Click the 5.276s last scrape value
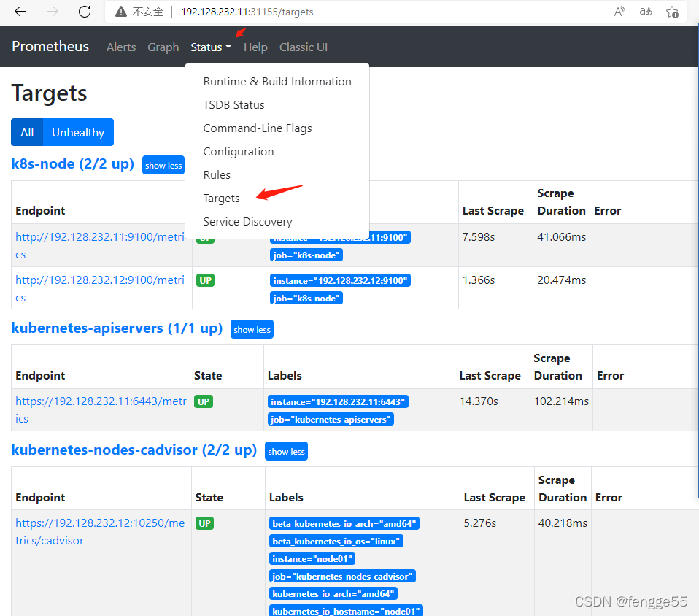Screen dimensions: 699x616 click(x=479, y=523)
